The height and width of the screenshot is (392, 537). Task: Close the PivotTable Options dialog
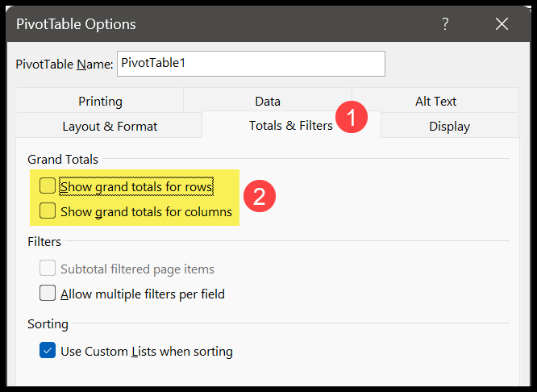pyautogui.click(x=502, y=24)
